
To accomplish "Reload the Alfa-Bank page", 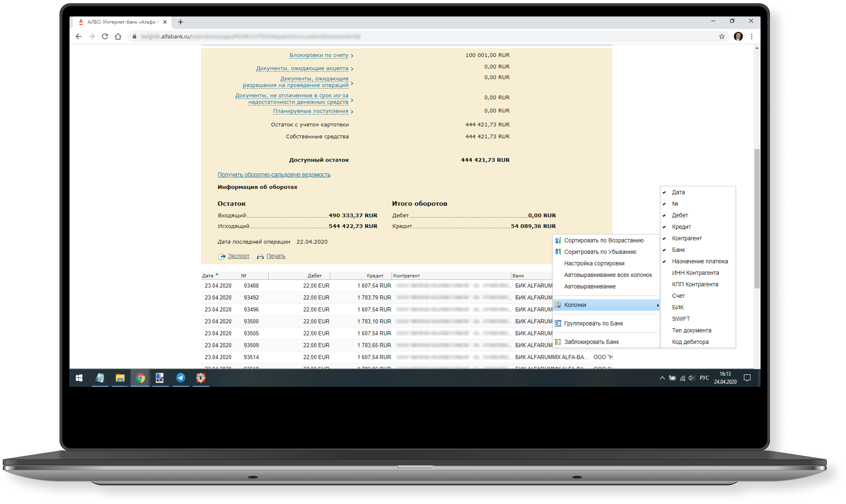I will [x=105, y=36].
